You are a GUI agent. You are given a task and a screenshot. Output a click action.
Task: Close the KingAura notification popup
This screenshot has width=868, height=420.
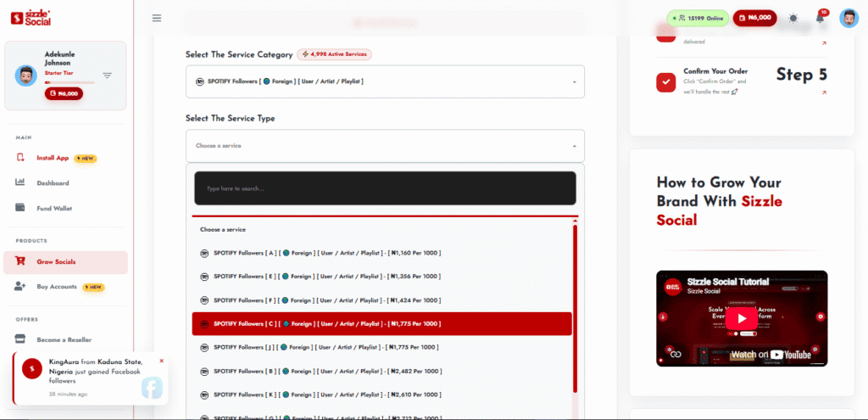pos(162,361)
